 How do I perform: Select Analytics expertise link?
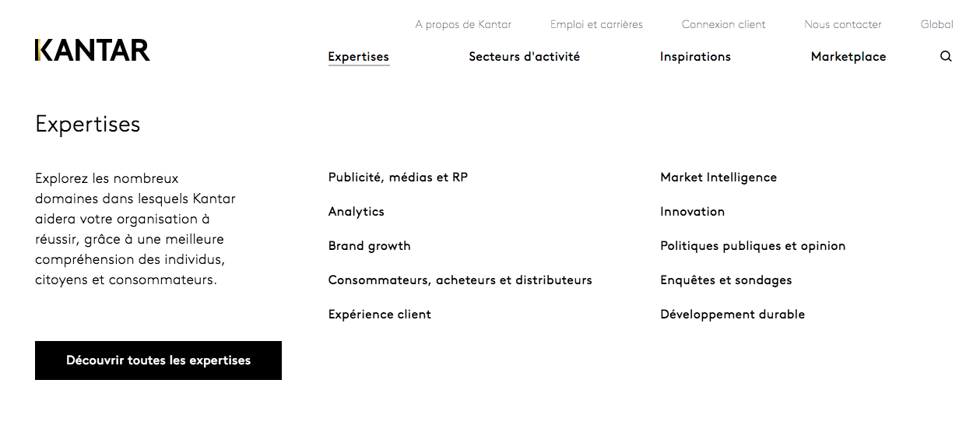(x=357, y=212)
